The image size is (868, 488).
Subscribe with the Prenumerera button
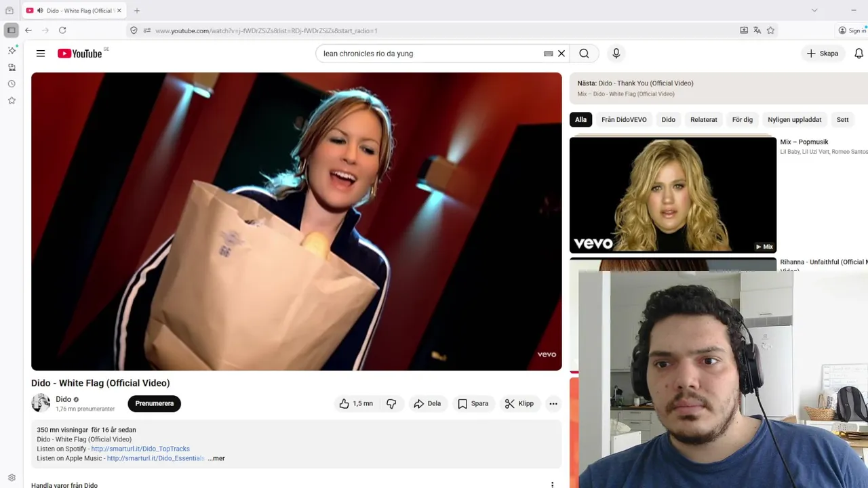154,403
